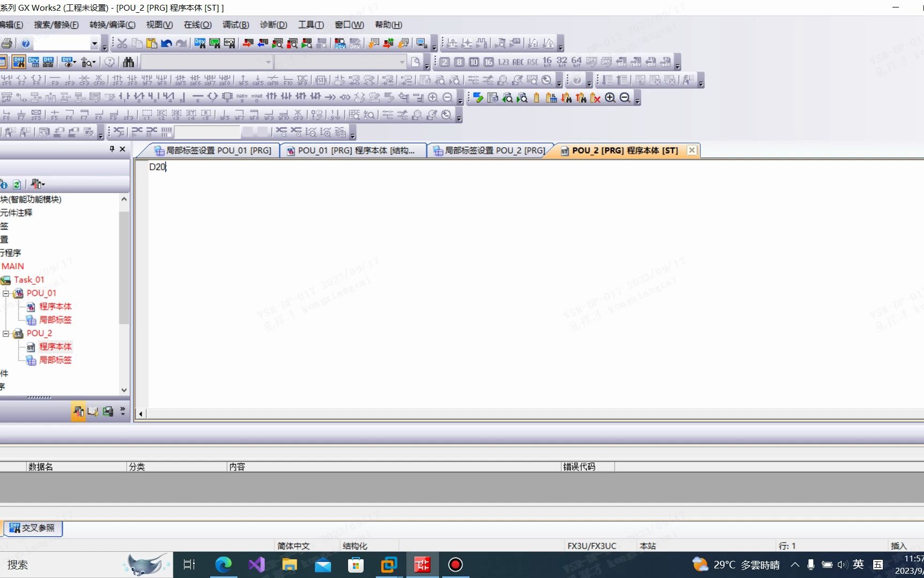Image resolution: width=924 pixels, height=578 pixels.
Task: Select Task_01 in project tree
Action: (x=29, y=280)
